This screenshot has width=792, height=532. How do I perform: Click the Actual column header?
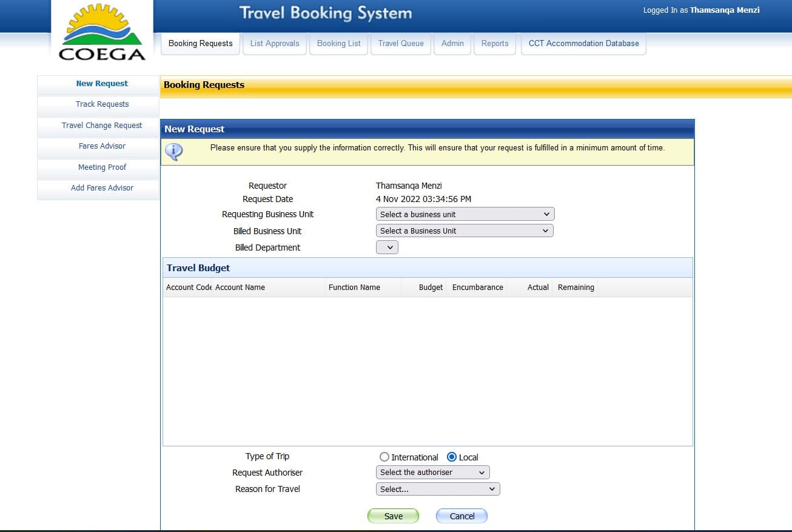pyautogui.click(x=529, y=288)
